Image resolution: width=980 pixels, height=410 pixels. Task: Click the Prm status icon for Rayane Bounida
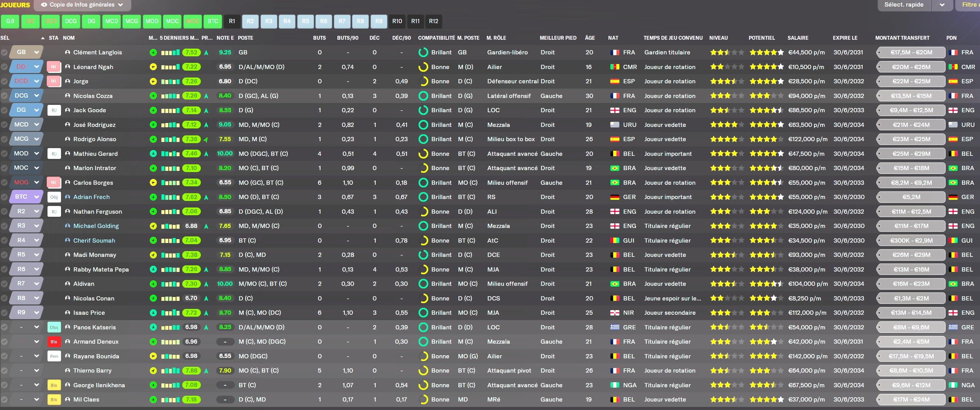click(54, 356)
